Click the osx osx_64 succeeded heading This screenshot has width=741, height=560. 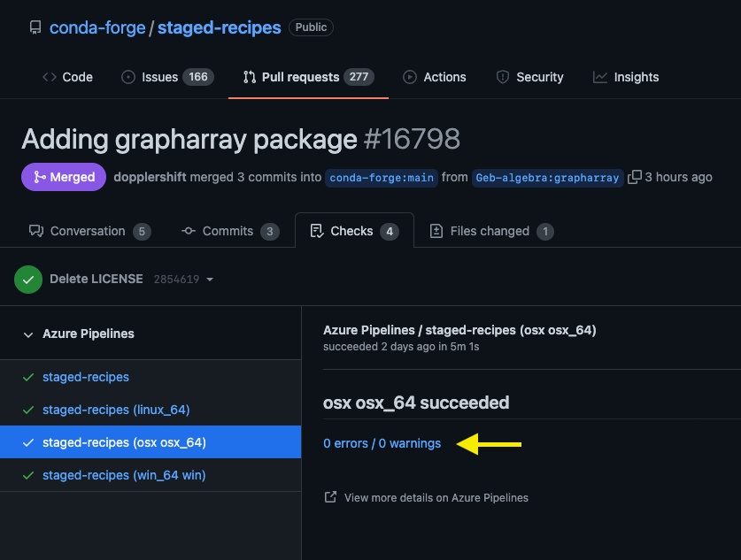416,403
